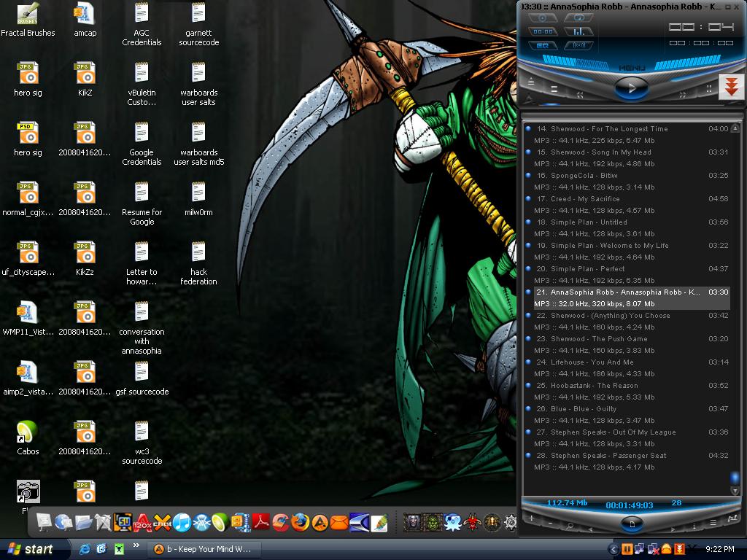
Task: Click the Firefox icon in the dock
Action: coord(300,522)
